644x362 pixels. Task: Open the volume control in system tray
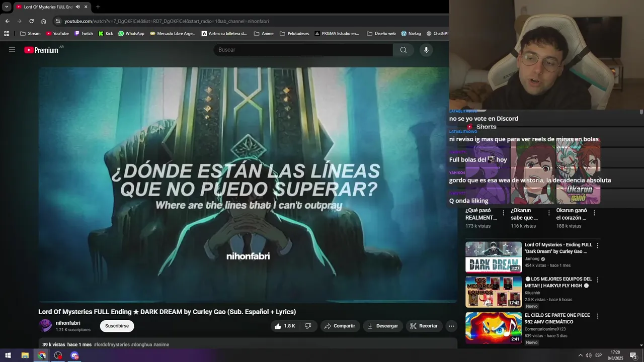coord(589,355)
